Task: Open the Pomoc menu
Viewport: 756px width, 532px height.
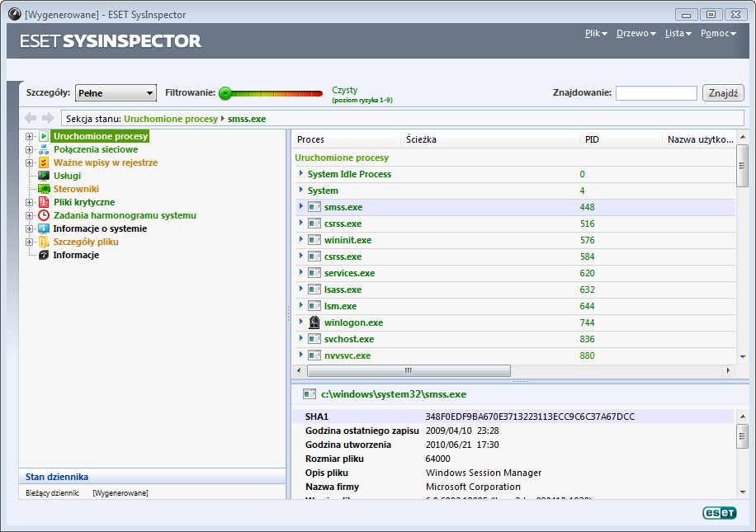Action: click(x=718, y=33)
